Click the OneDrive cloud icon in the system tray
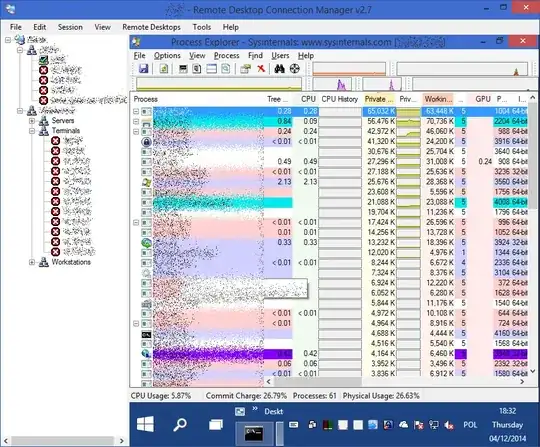Viewport: 540px width, 447px height. [x=403, y=425]
